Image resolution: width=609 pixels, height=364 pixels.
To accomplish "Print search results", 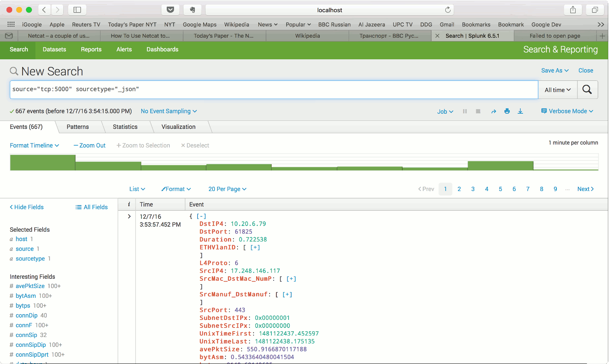I will click(507, 111).
